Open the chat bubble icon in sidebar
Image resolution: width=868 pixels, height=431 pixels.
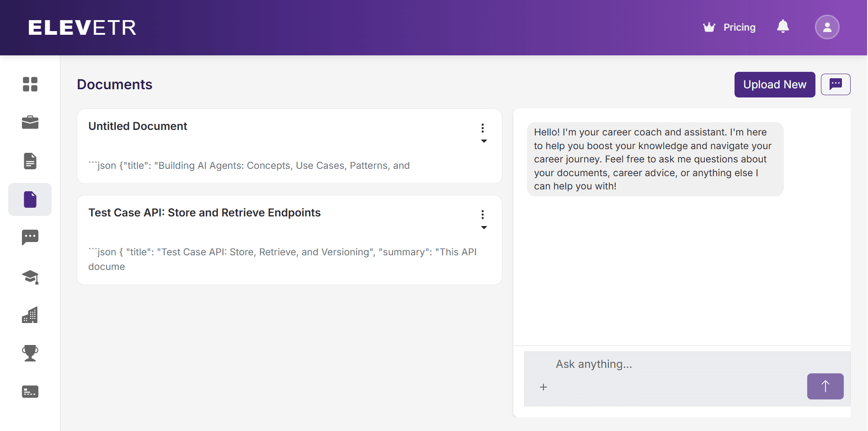tap(30, 237)
